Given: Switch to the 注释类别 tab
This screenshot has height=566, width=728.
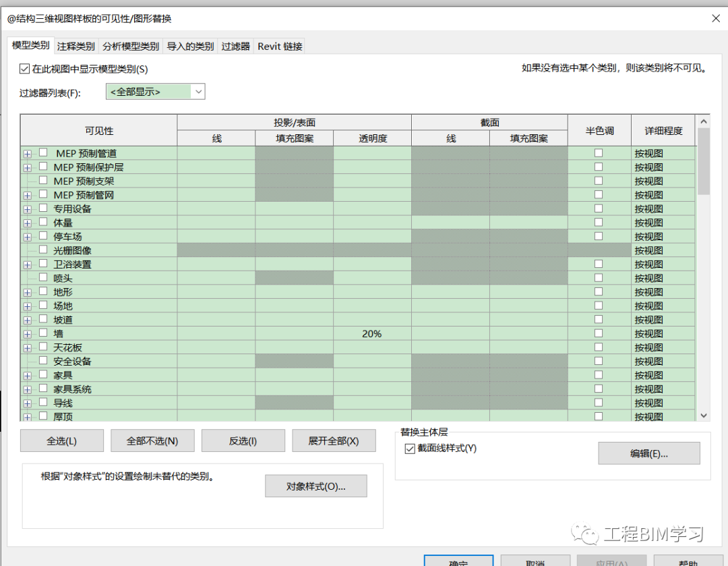Looking at the screenshot, I should [75, 46].
